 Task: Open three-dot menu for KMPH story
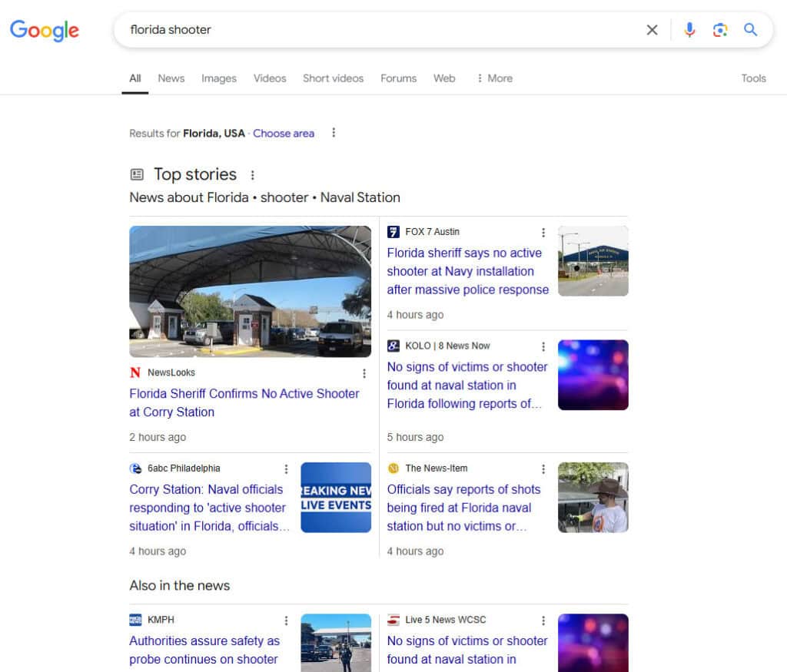[x=286, y=621]
